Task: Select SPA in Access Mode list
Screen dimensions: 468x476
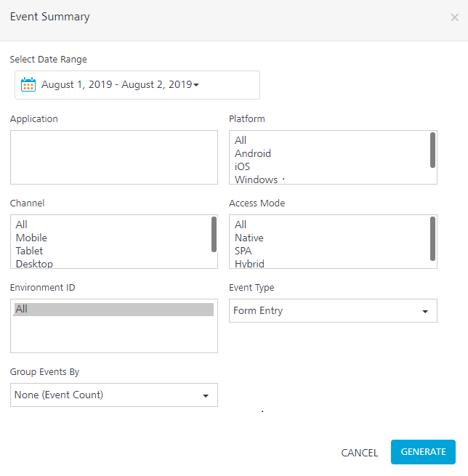Action: (243, 251)
